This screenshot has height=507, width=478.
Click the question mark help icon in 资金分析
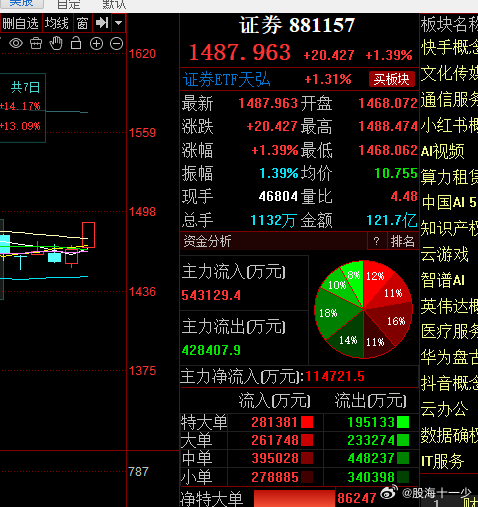coord(377,241)
